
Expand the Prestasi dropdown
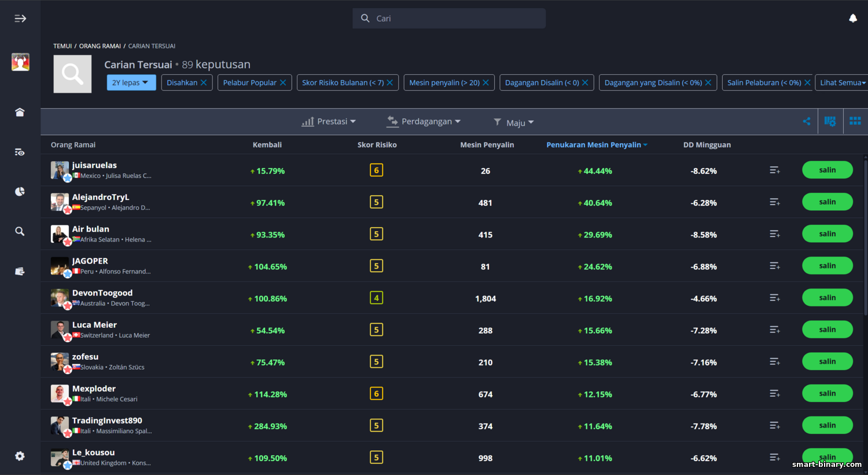[329, 122]
